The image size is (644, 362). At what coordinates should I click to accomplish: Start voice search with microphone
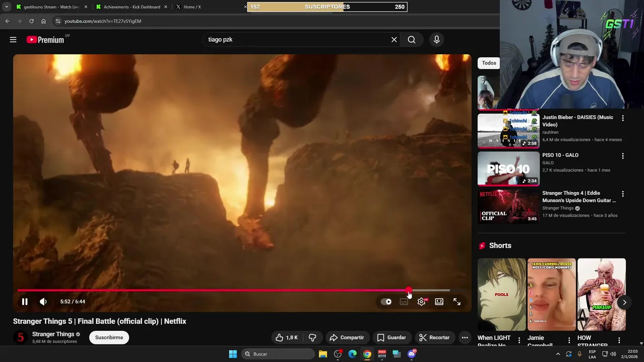437,40
